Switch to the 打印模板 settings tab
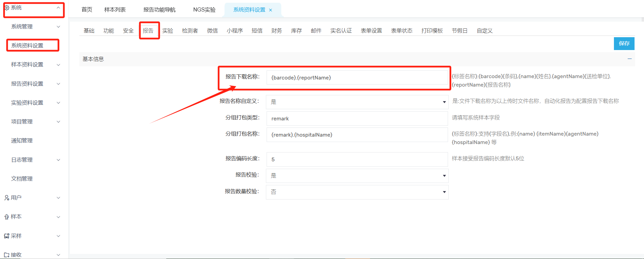The image size is (644, 259). click(x=432, y=31)
